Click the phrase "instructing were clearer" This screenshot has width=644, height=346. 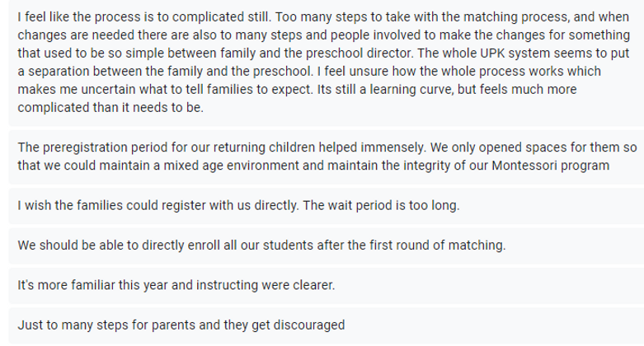(x=275, y=285)
